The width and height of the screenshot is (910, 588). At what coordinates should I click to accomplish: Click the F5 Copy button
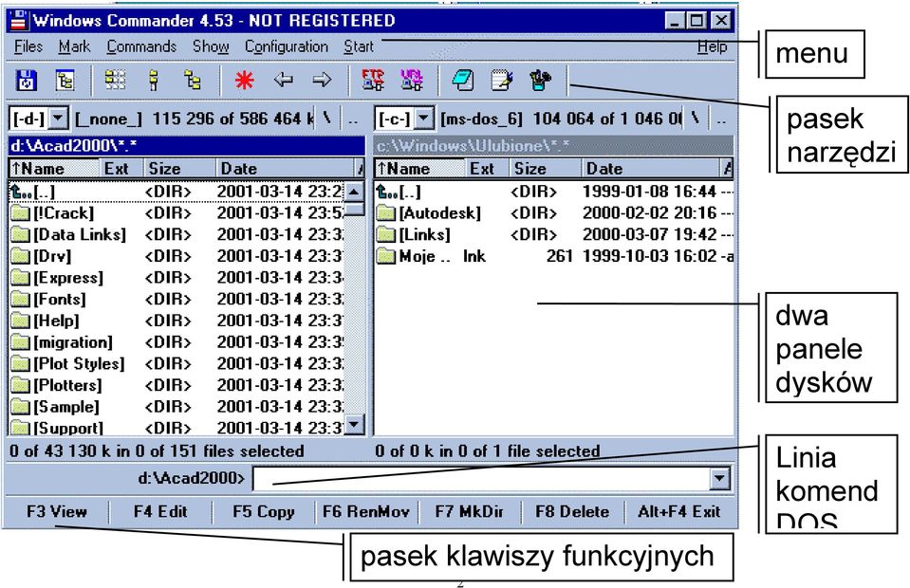point(264,511)
